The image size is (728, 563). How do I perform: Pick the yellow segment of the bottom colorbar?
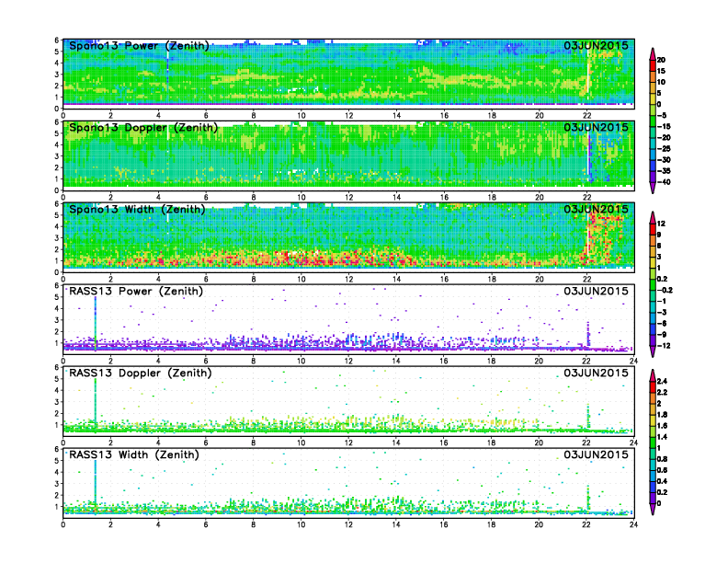(653, 420)
